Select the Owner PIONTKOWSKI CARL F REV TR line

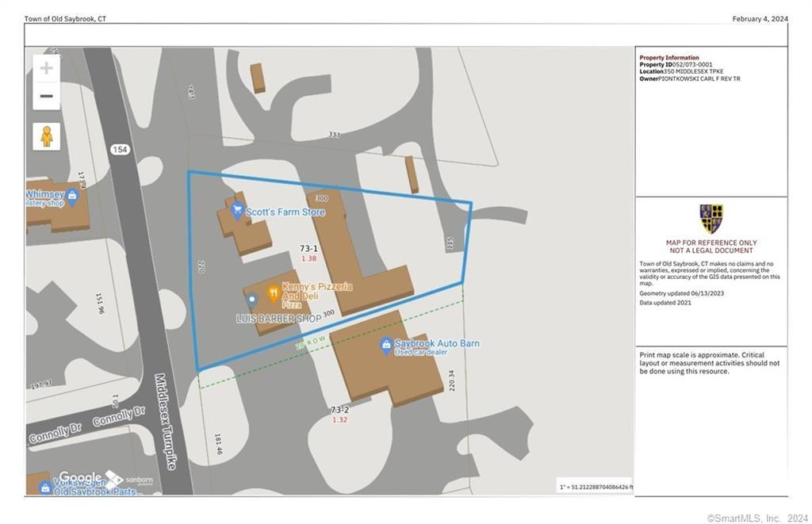pyautogui.click(x=690, y=78)
